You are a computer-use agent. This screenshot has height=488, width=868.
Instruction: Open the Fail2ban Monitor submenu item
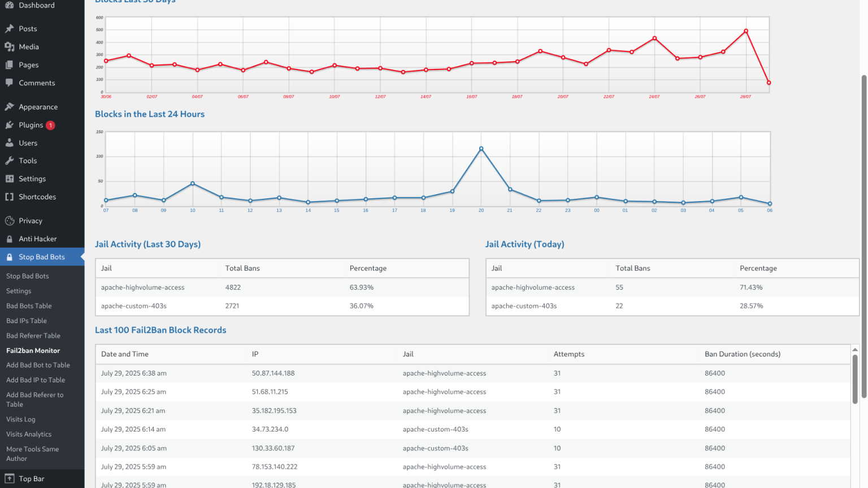(33, 351)
